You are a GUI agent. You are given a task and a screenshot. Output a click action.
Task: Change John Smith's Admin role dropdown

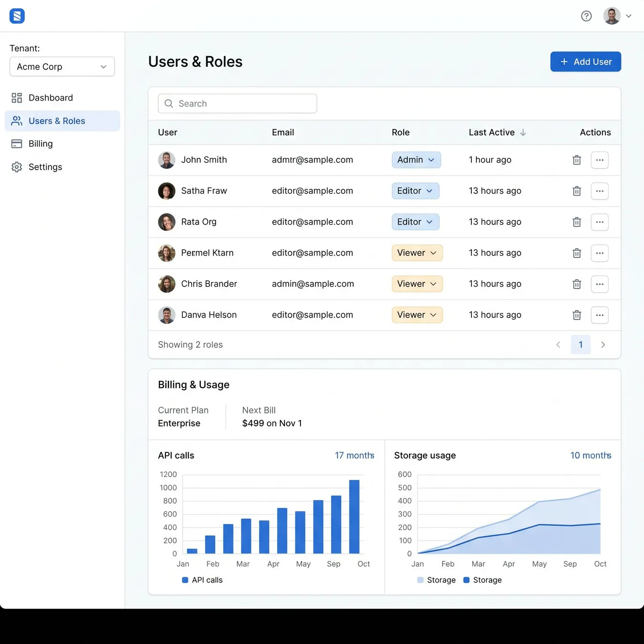click(416, 160)
